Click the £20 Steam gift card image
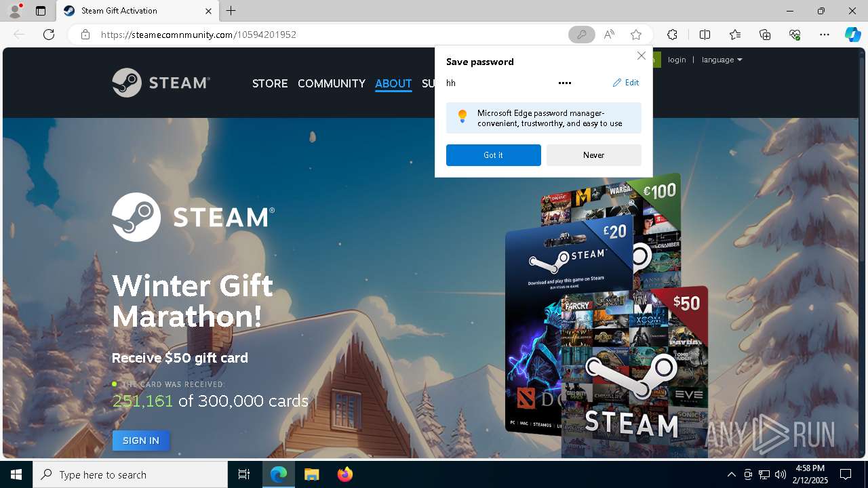Screen dimensions: 868x488 [x=570, y=325]
